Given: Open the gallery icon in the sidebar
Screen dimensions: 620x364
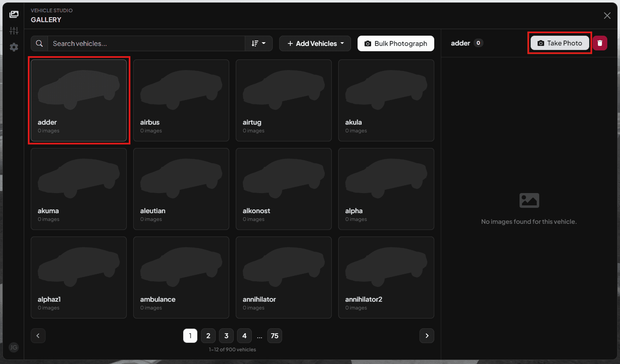Looking at the screenshot, I should (x=14, y=14).
